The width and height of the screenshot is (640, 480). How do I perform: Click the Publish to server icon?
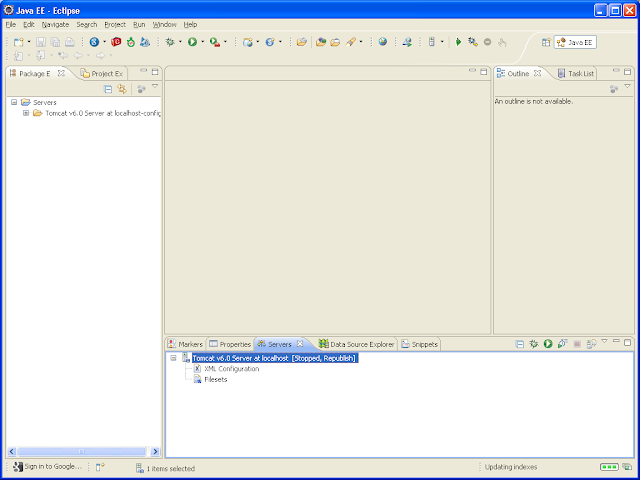point(591,344)
